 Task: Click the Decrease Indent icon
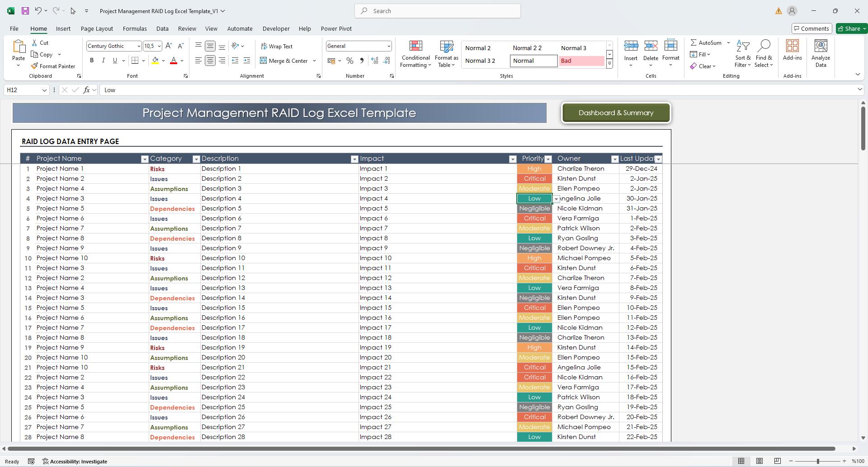(235, 61)
